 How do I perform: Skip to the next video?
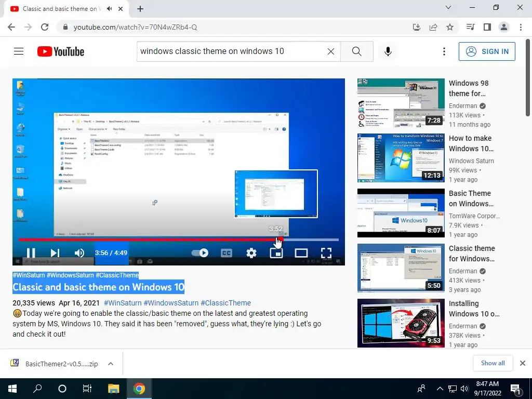pyautogui.click(x=55, y=253)
